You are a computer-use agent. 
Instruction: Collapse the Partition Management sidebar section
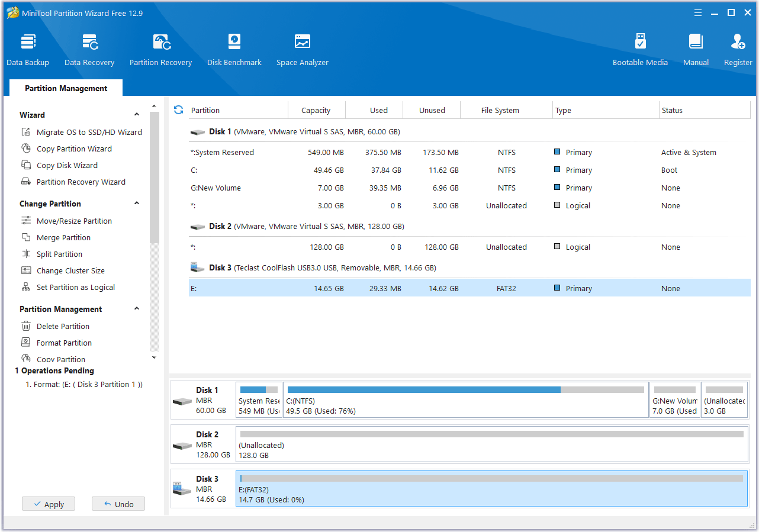tap(137, 309)
